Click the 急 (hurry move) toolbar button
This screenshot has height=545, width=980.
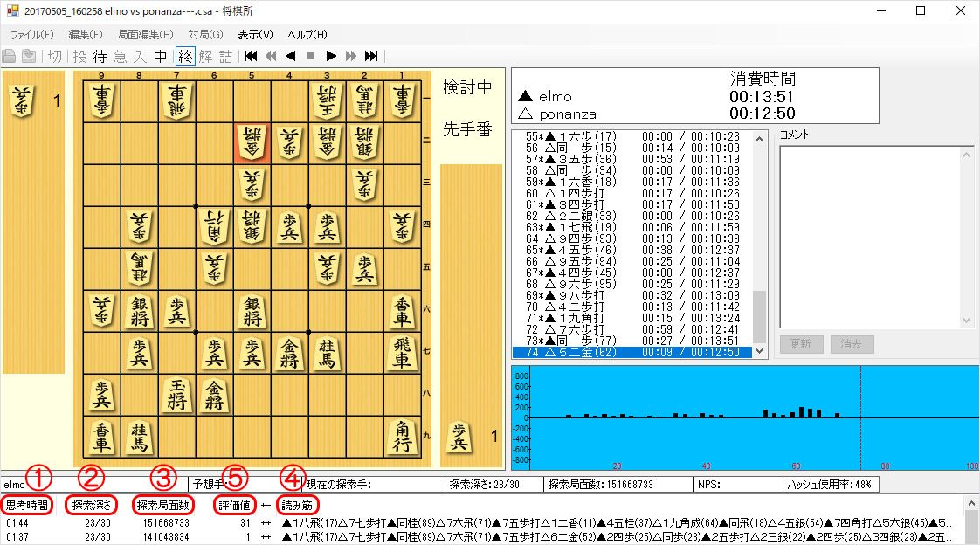[120, 56]
